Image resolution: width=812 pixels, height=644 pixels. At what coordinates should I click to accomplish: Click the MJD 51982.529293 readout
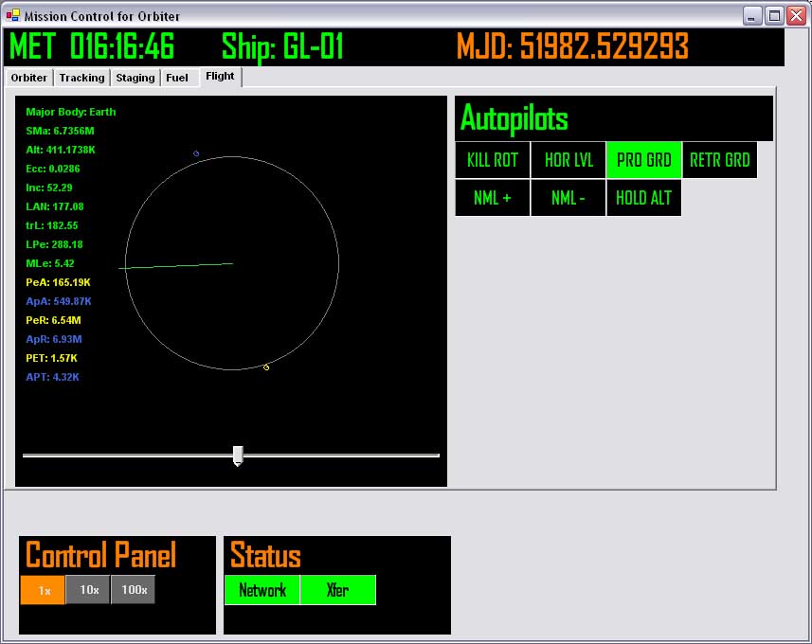572,46
